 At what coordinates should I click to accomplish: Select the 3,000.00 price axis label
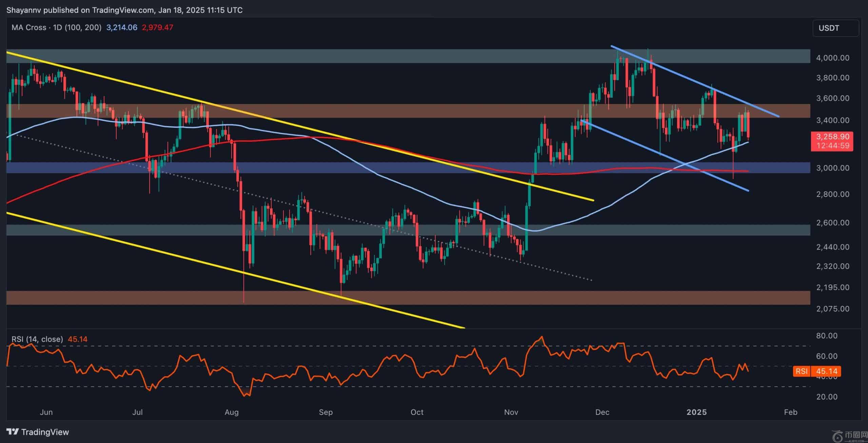pyautogui.click(x=832, y=168)
